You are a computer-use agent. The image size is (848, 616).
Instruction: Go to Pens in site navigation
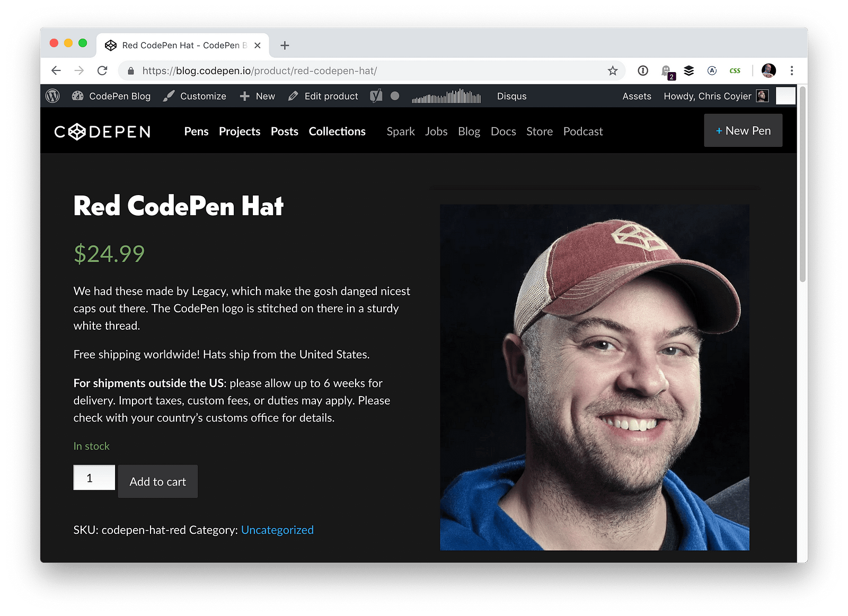coord(196,131)
